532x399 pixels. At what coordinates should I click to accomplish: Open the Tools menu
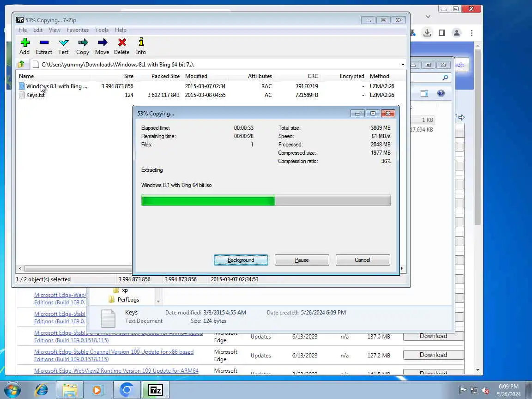102,30
